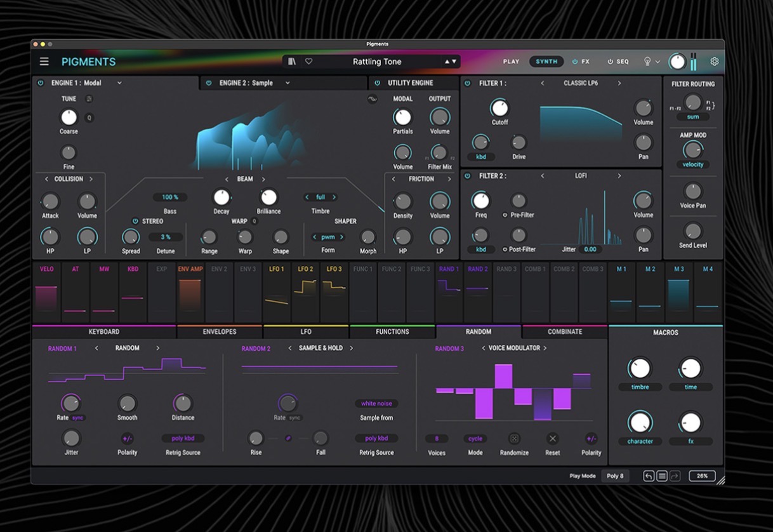Click the Randomize dice icon
Viewport: 773px width, 532px height.
pos(514,439)
